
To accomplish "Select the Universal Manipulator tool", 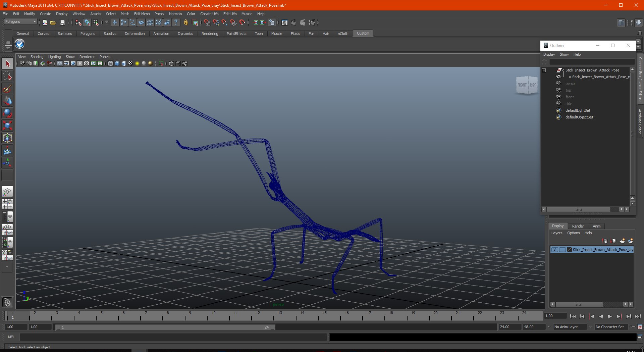I will [7, 138].
